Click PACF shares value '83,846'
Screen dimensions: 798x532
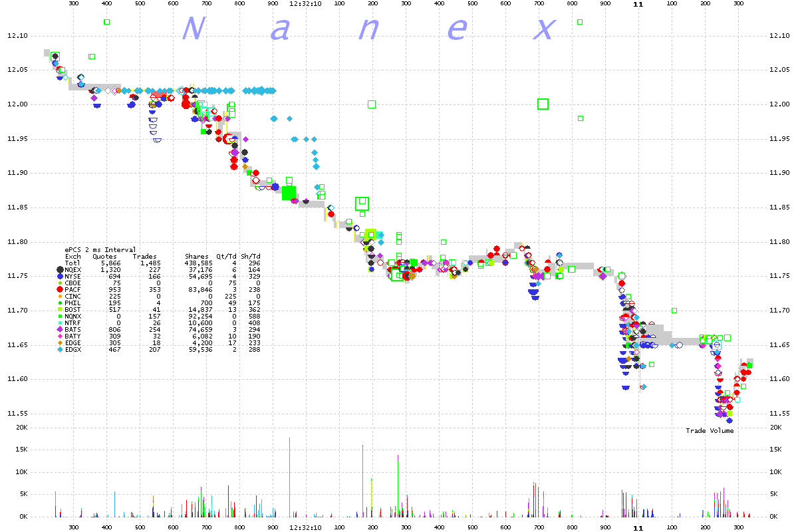[200, 289]
